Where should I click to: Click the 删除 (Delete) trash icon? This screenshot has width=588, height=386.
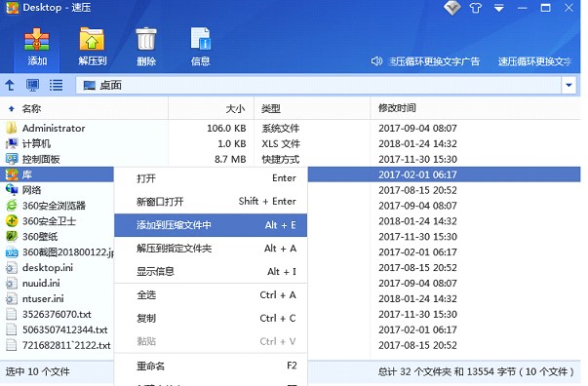click(x=146, y=39)
